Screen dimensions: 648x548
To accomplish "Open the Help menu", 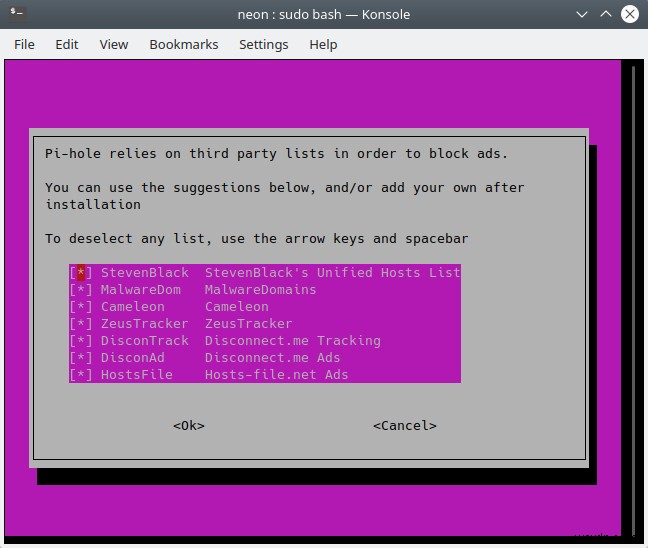I will [x=323, y=45].
